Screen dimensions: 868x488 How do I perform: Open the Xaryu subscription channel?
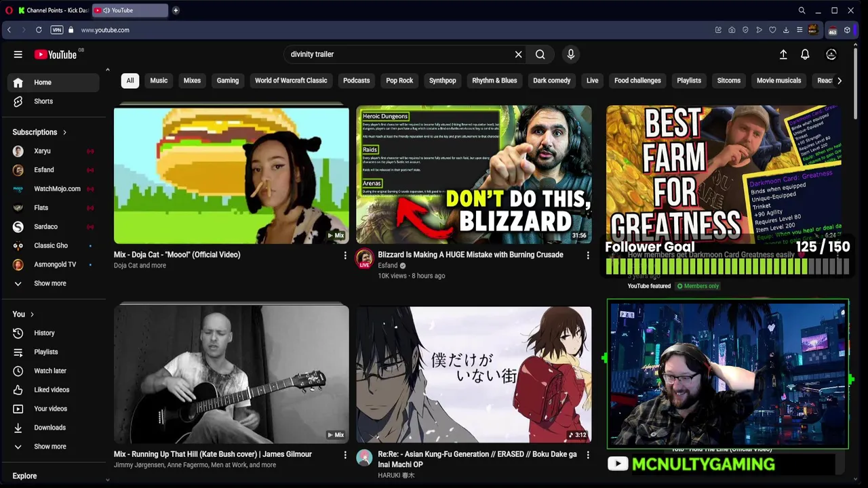tap(54, 151)
